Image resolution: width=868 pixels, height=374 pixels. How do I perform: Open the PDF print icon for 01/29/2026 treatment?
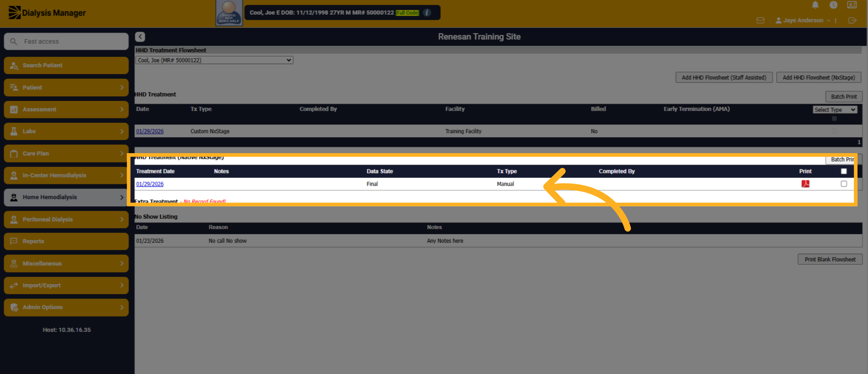(x=805, y=184)
